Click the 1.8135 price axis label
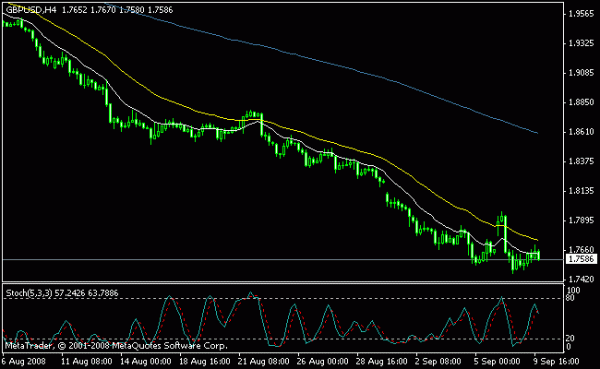 [582, 191]
